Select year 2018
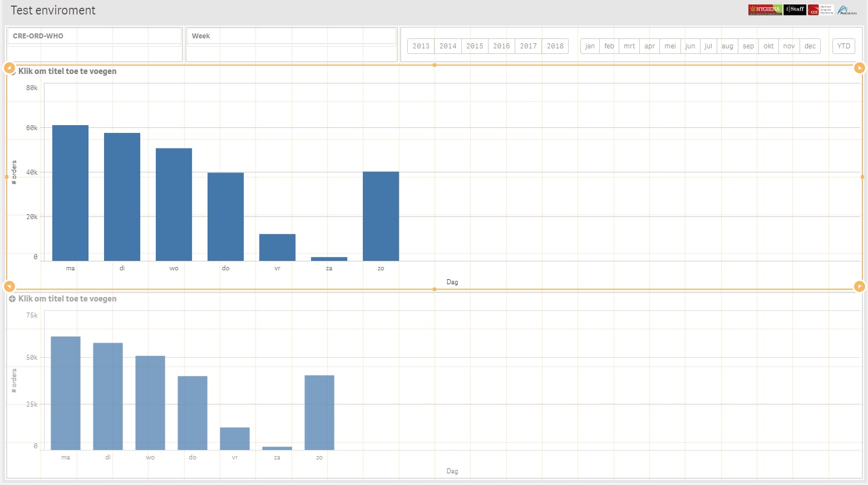868x485 pixels. (x=555, y=46)
